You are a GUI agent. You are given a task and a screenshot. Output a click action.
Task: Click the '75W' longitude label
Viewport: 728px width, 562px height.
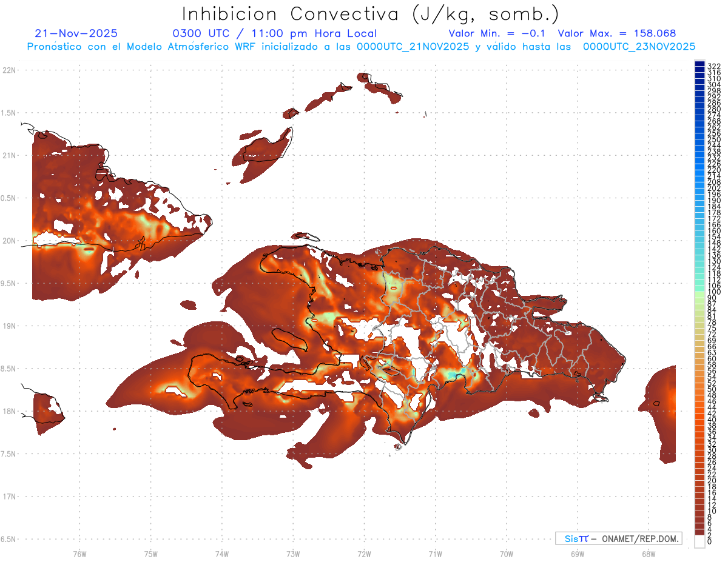coord(150,554)
